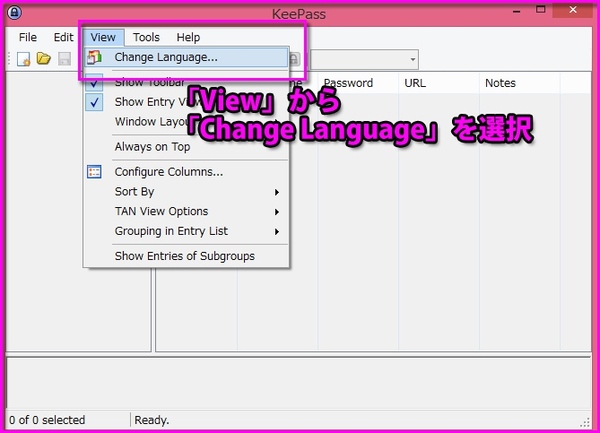600x433 pixels.
Task: Expand the TAN View Options submenu
Action: click(x=186, y=212)
